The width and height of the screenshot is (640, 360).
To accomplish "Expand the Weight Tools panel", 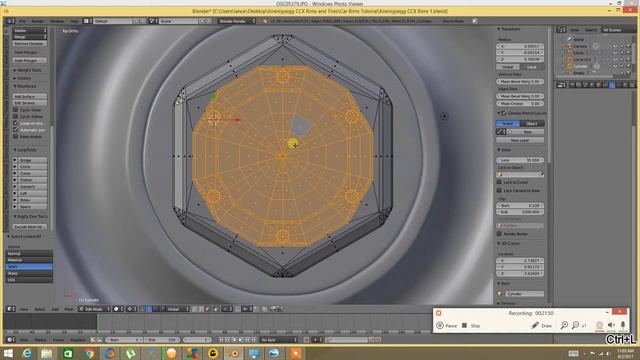I will [x=28, y=70].
